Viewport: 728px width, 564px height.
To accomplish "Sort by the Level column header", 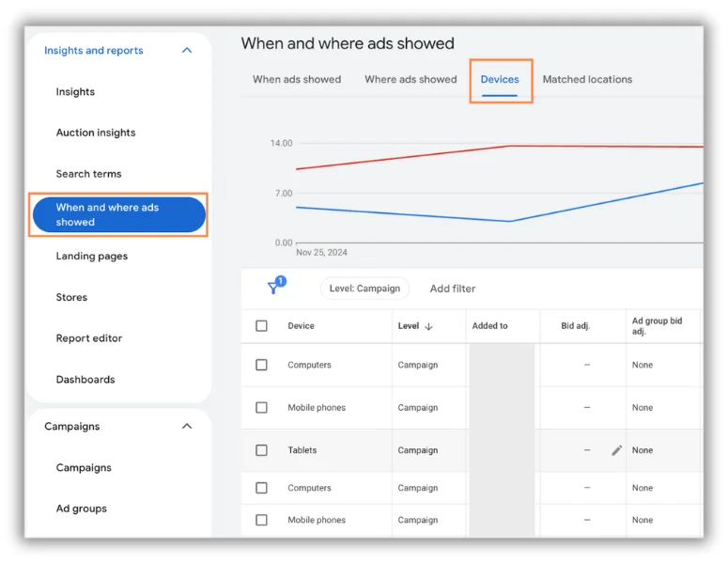I will tap(409, 326).
